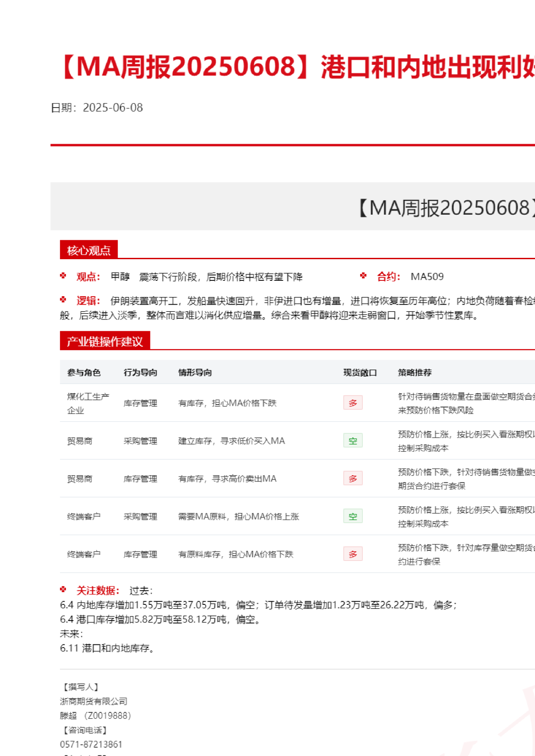Image resolution: width=535 pixels, height=756 pixels.
Task: Click the 空 badge in the 终端客户 采购管理 row
Action: tap(353, 516)
